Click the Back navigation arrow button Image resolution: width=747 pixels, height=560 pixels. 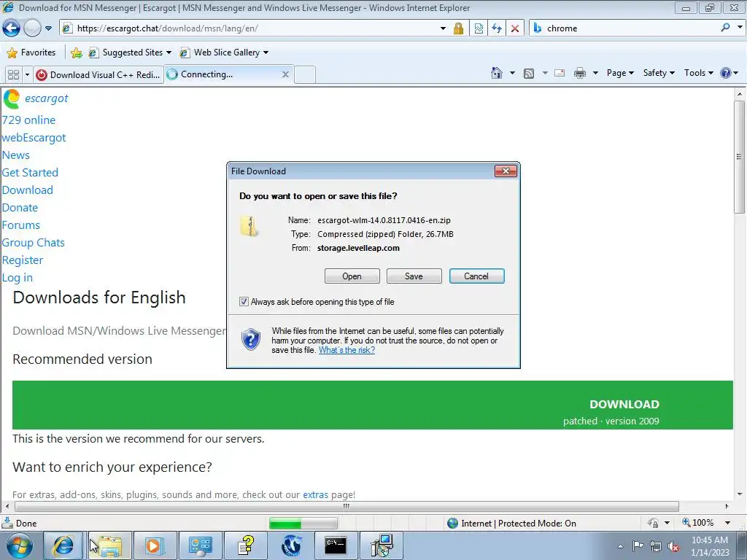click(12, 28)
